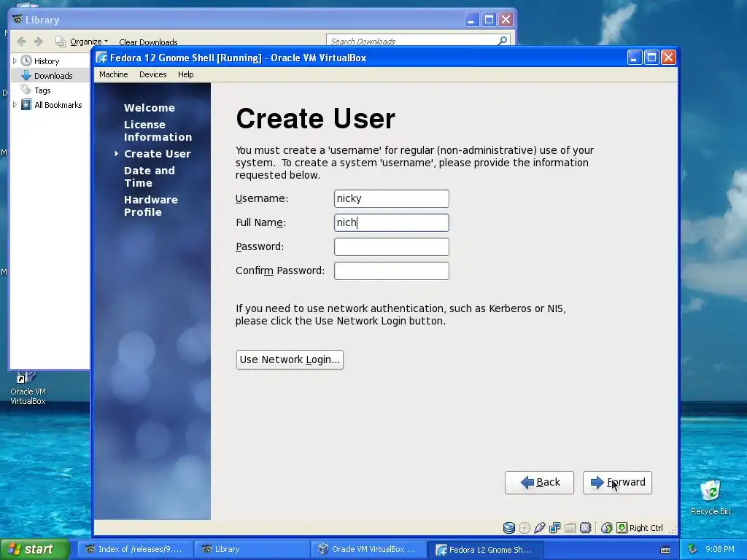This screenshot has height=560, width=747.
Task: Select Tags in Library sidebar
Action: point(42,90)
